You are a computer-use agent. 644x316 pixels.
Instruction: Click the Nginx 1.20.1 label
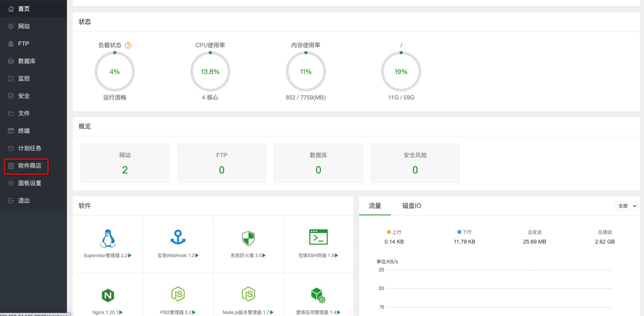[x=105, y=313]
